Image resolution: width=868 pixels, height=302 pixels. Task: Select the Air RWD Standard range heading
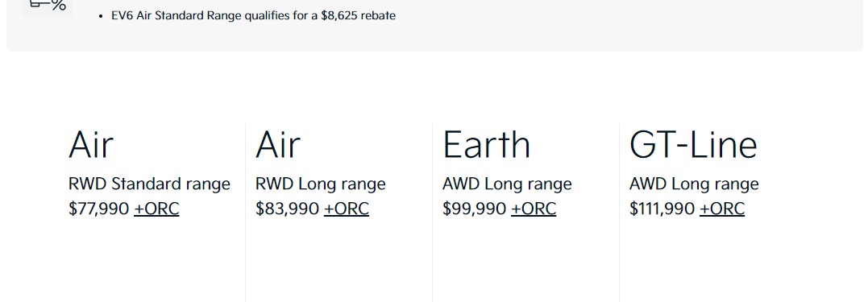click(x=91, y=144)
